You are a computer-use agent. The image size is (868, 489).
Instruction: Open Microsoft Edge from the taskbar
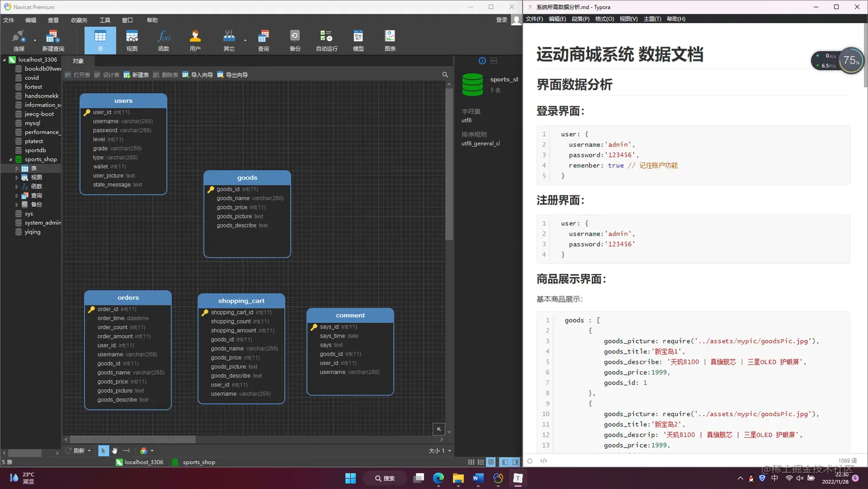(439, 478)
